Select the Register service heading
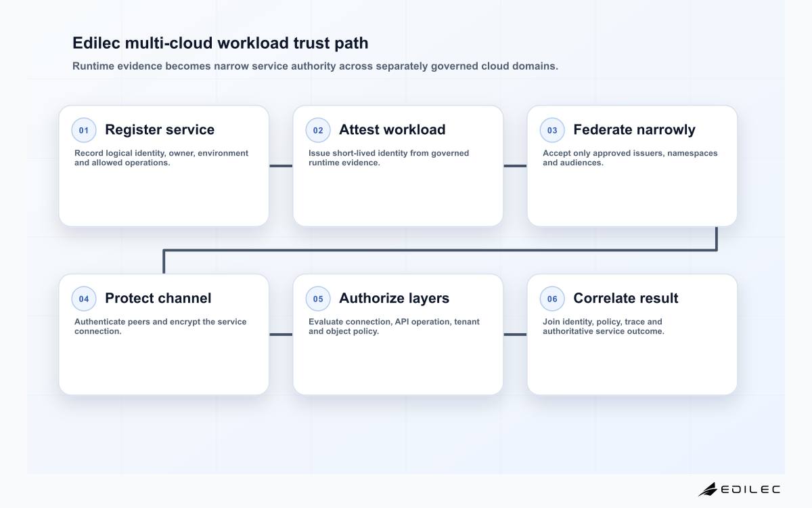Screen dimensions: 812x508 coord(160,129)
